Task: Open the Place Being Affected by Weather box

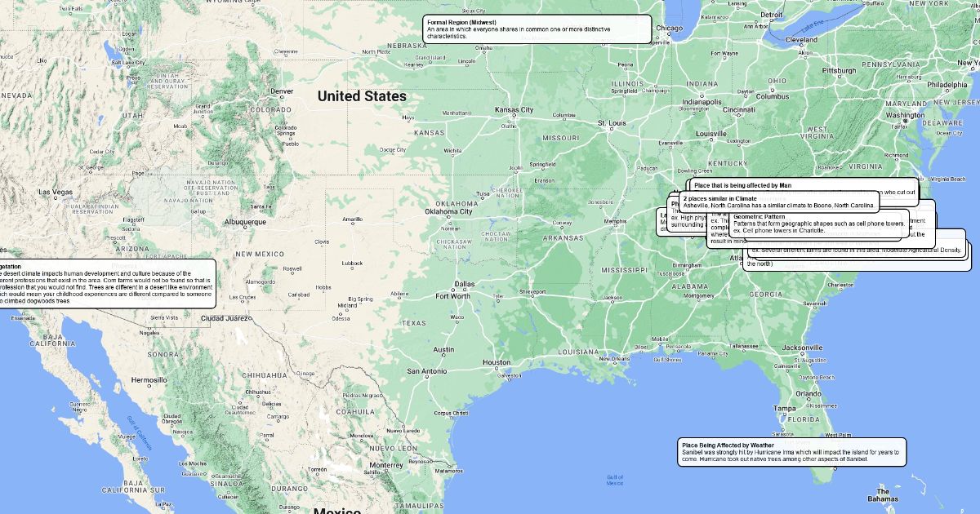Action: pos(792,452)
